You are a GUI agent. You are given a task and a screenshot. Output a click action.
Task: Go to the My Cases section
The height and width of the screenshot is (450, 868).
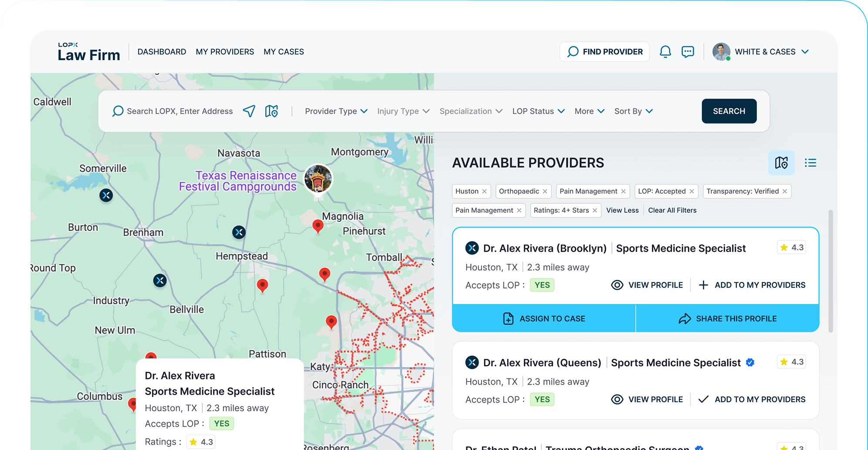pyautogui.click(x=284, y=51)
